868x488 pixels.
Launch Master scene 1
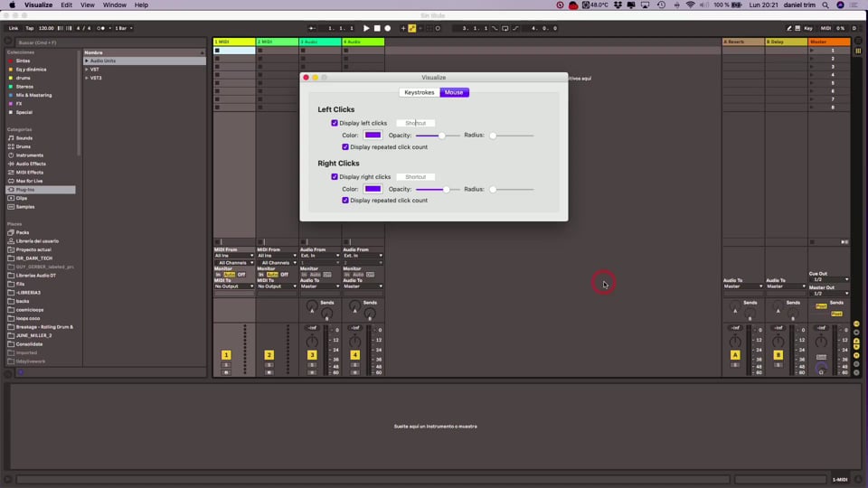pos(812,51)
